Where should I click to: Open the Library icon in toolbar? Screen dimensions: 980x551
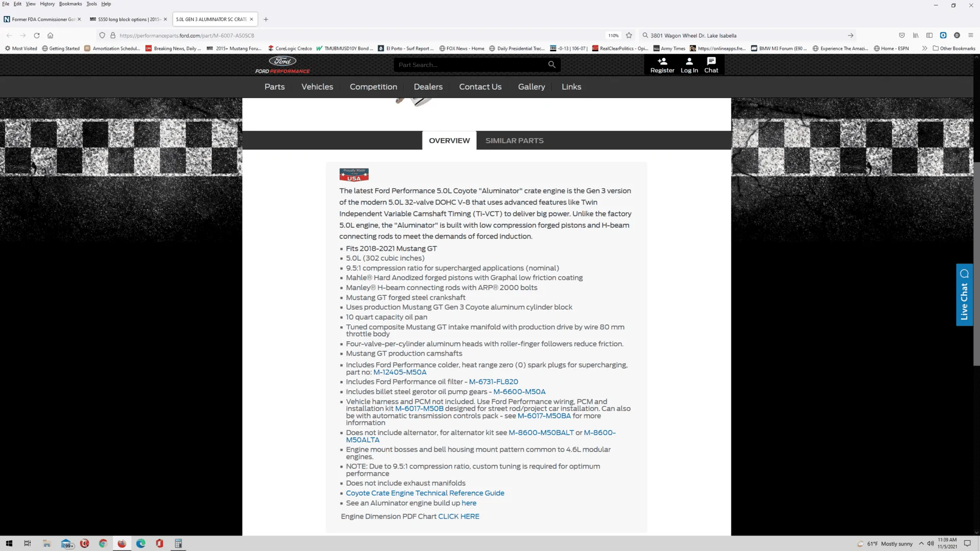pyautogui.click(x=916, y=36)
